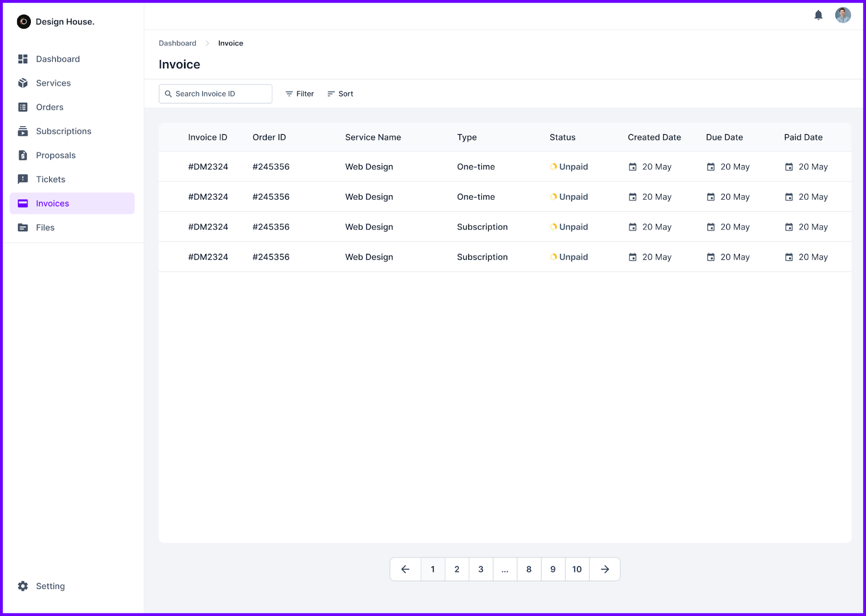Open the Services section icon
The height and width of the screenshot is (616, 866).
[23, 83]
